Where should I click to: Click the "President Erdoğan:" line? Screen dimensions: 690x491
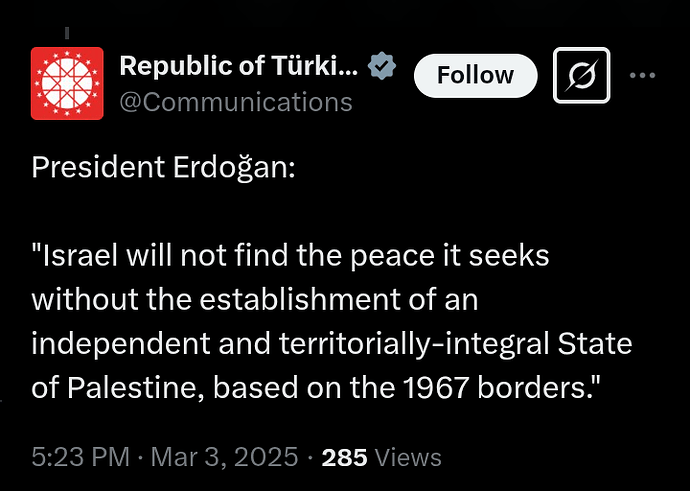point(164,166)
